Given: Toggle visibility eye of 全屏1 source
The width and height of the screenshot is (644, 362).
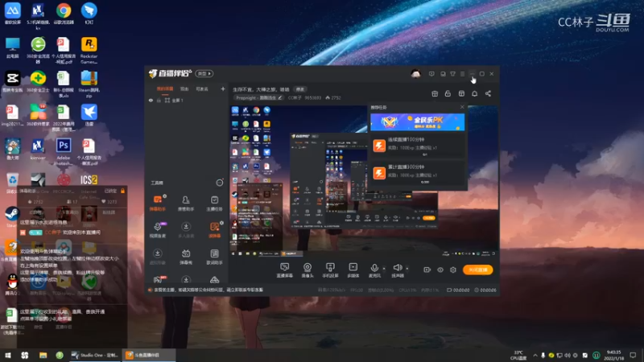Looking at the screenshot, I should 151,100.
